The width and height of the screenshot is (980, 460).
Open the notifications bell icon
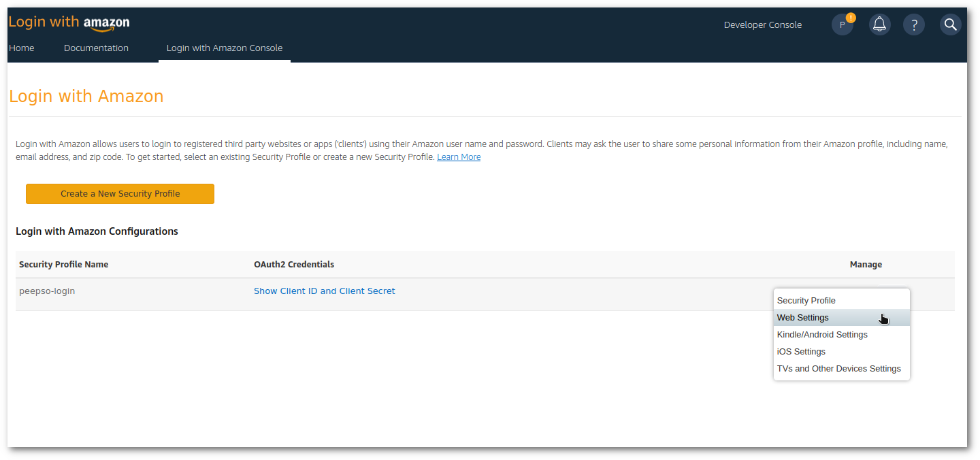(x=880, y=25)
